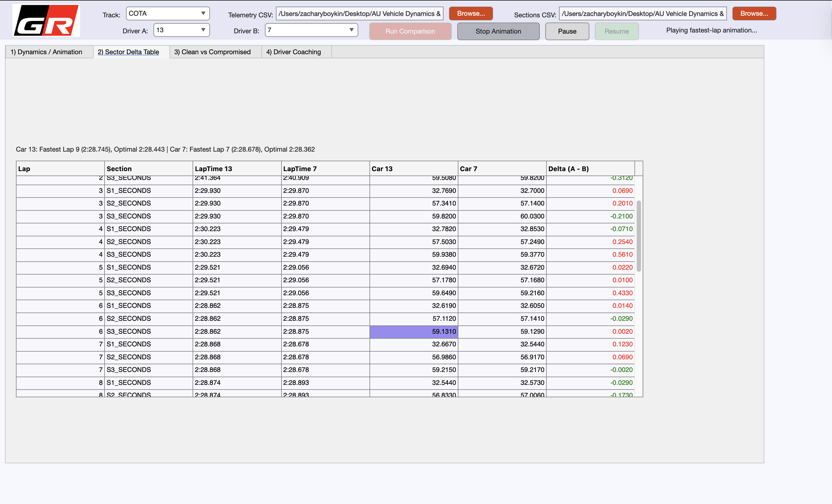Click the table's vertical scrollbar thumb

click(639, 236)
